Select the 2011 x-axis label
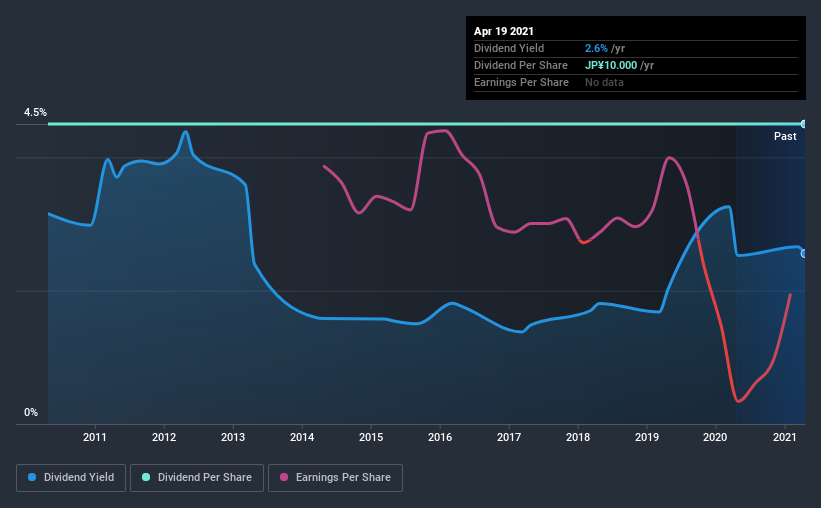This screenshot has width=821, height=508. (x=95, y=437)
